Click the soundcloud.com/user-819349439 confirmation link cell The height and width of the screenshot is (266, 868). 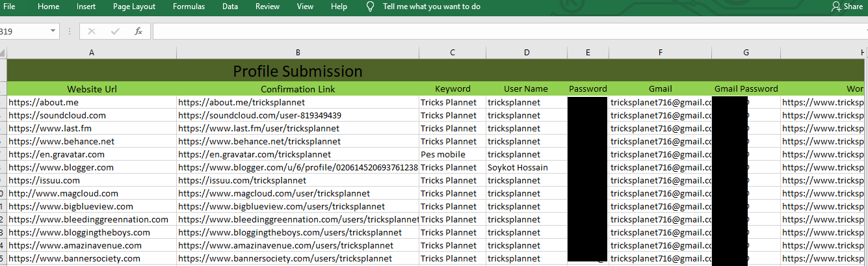(x=297, y=115)
